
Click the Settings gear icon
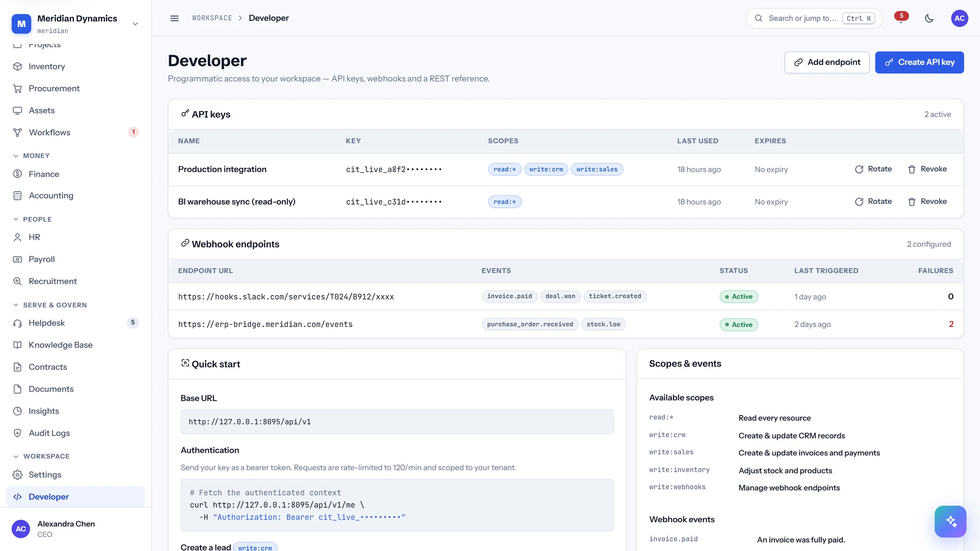(17, 475)
